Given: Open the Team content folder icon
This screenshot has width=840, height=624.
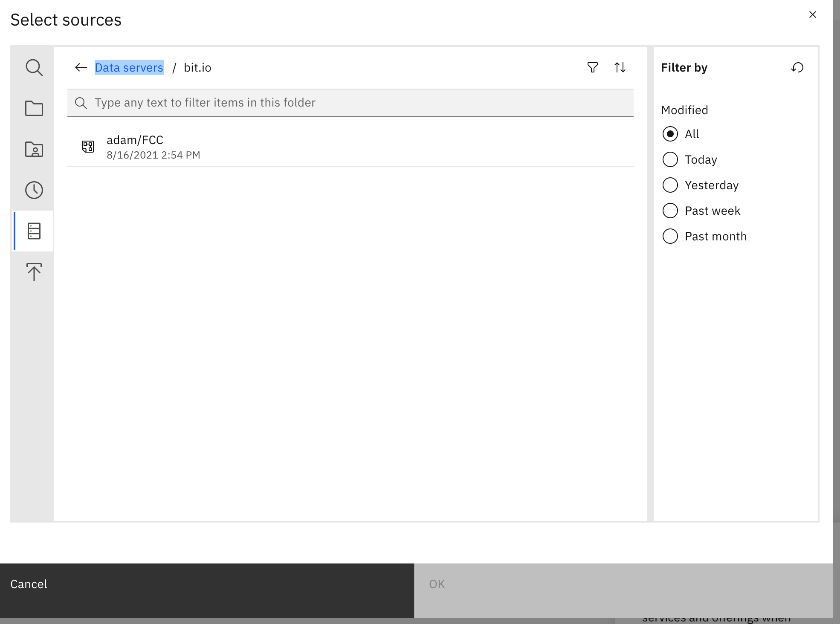Looking at the screenshot, I should pyautogui.click(x=34, y=108).
